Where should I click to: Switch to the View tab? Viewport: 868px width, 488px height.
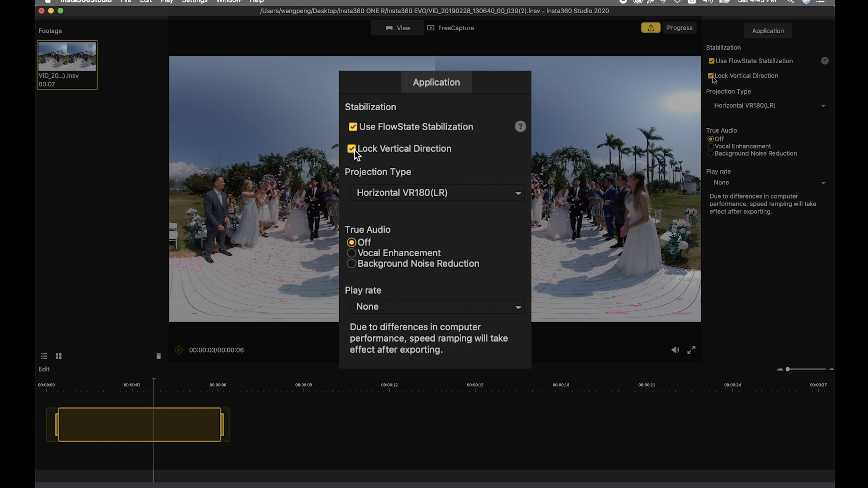(398, 28)
